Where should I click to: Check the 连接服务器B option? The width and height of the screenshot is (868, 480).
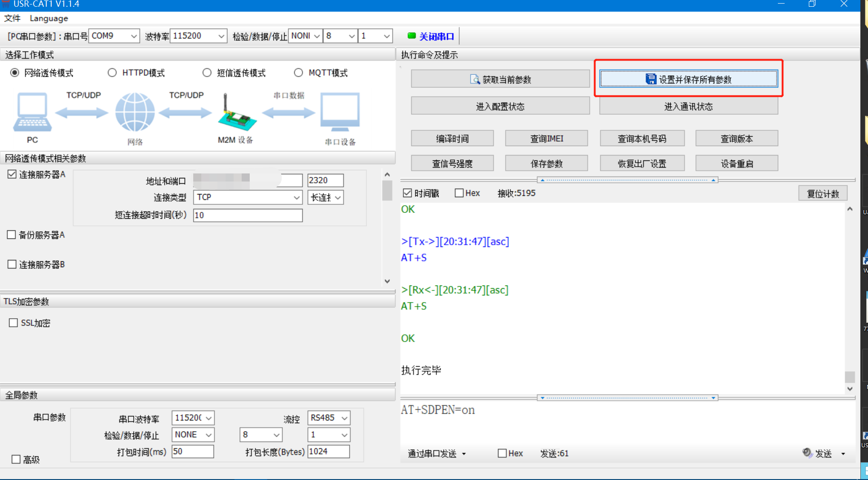[x=12, y=264]
